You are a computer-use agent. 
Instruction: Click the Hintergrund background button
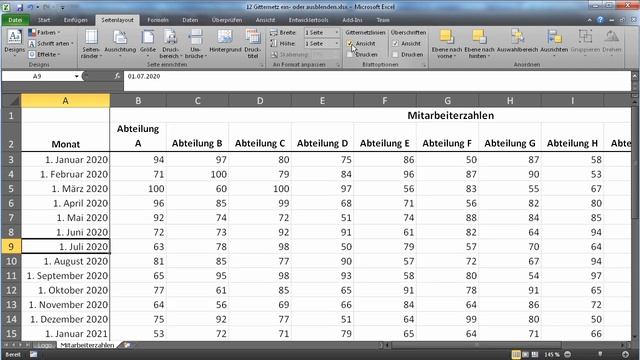tap(225, 41)
